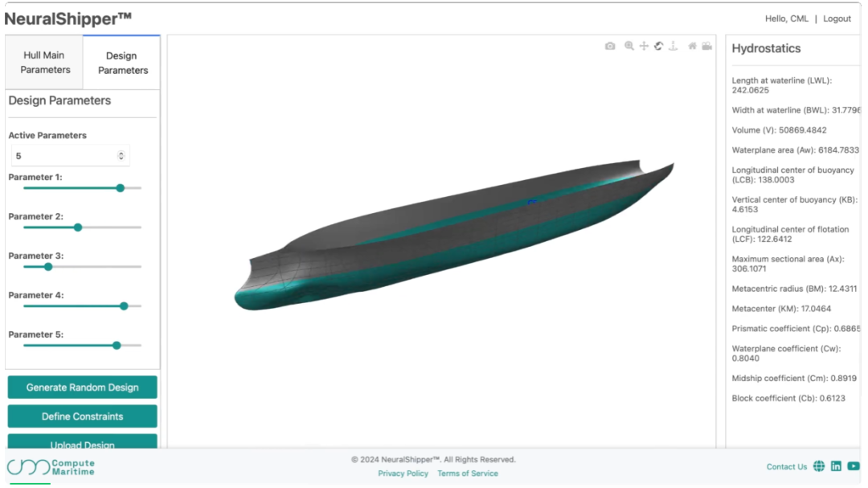868x488 pixels.
Task: Open Define Constraints
Action: click(83, 416)
